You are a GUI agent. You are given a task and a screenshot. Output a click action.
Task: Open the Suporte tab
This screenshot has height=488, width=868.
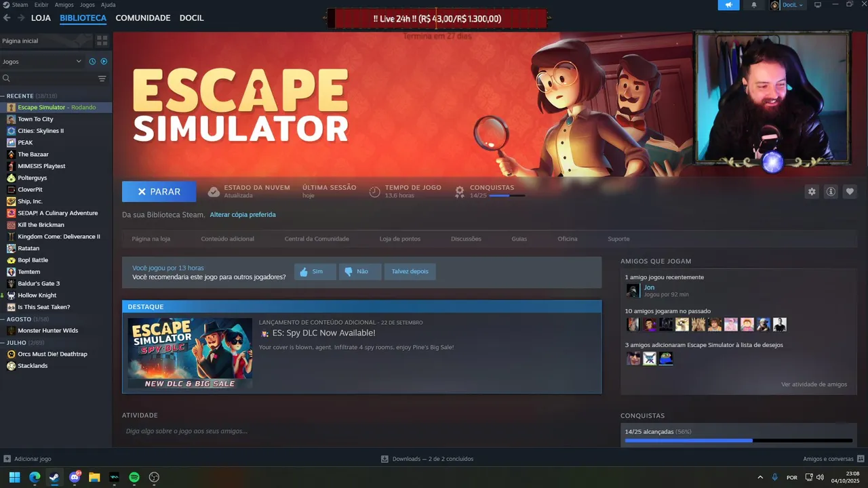(618, 239)
